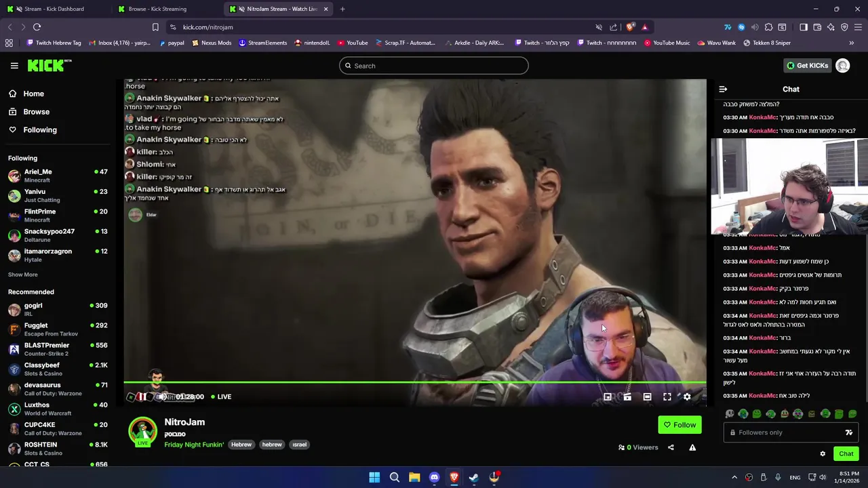Screen dimensions: 868x488
Task: Open Brave Leo AI sparkle icon
Action: click(831, 27)
